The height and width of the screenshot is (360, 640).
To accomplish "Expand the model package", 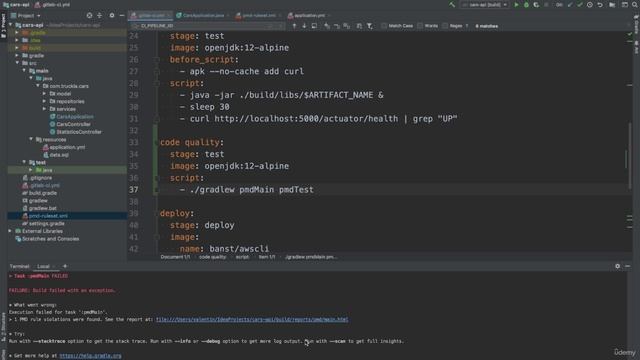I will pyautogui.click(x=44, y=93).
